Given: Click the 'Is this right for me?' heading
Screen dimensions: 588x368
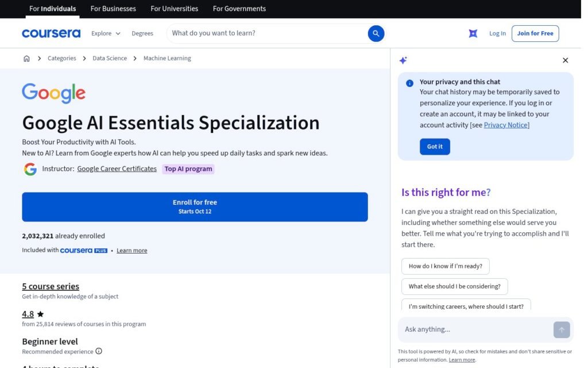Looking at the screenshot, I should (x=446, y=193).
